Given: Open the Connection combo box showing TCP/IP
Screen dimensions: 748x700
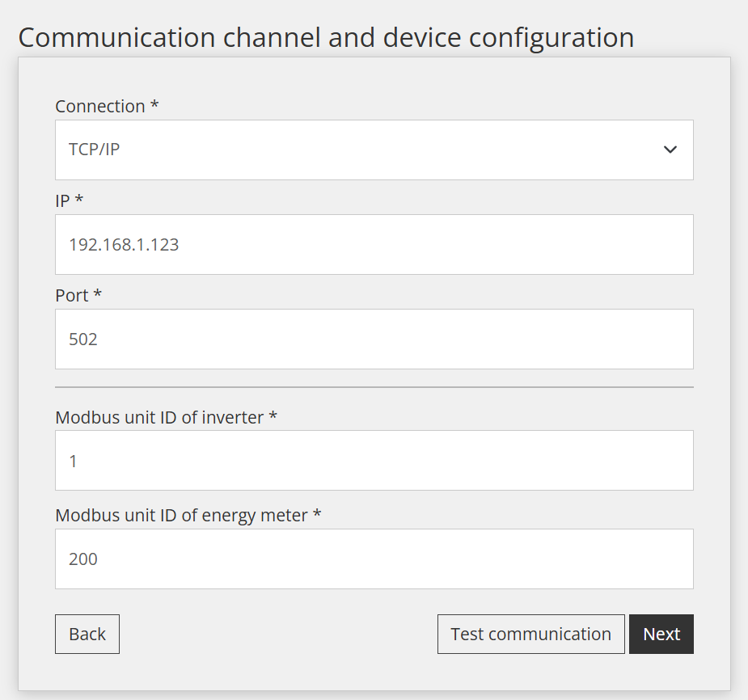Looking at the screenshot, I should click(374, 150).
